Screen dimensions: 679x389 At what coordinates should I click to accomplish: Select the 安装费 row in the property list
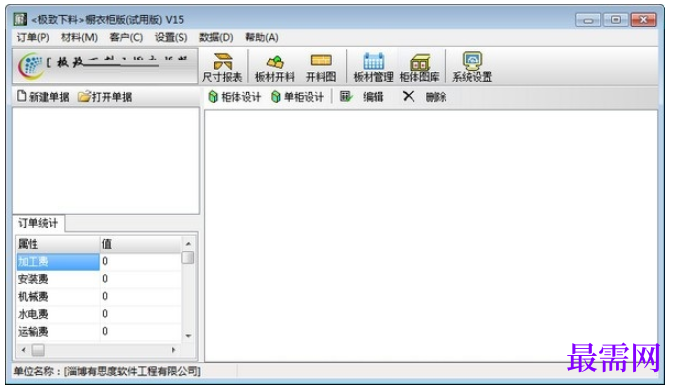(99, 279)
